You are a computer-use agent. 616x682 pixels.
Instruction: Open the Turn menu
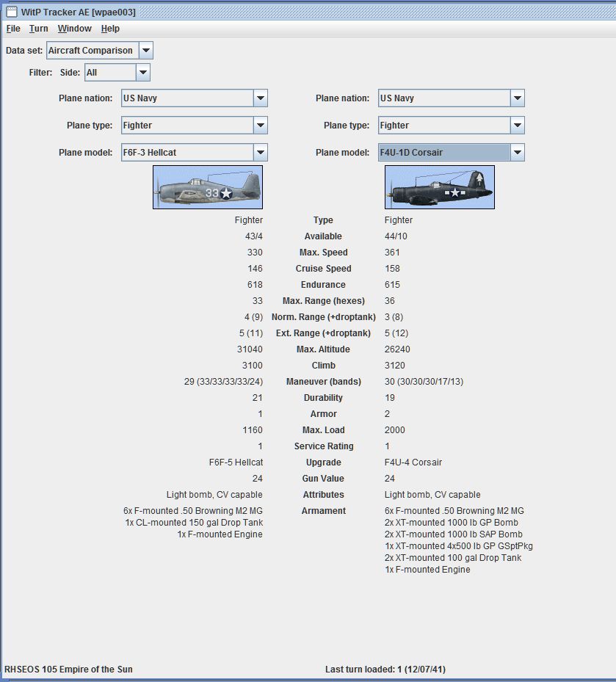tap(38, 29)
